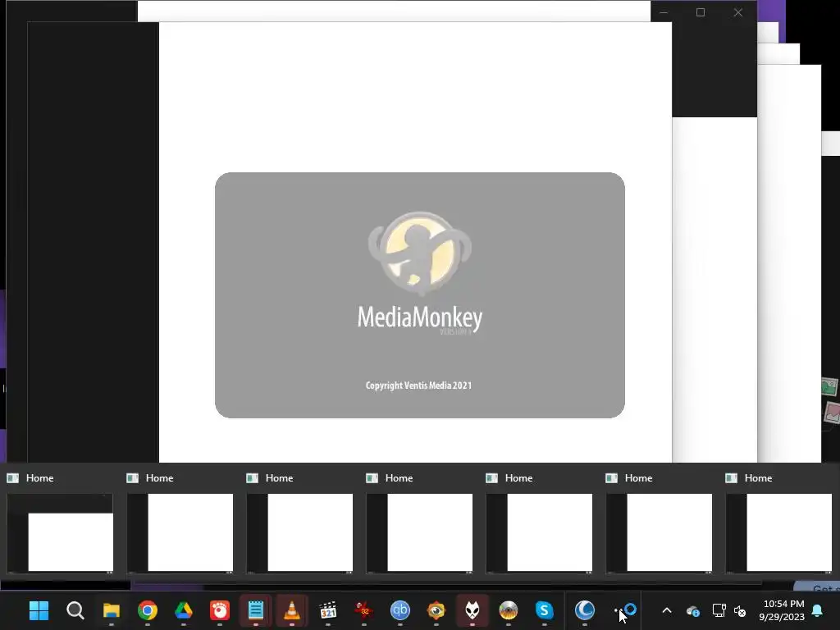Open taskbar Search magnifier
This screenshot has width=840, height=630.
click(x=75, y=610)
